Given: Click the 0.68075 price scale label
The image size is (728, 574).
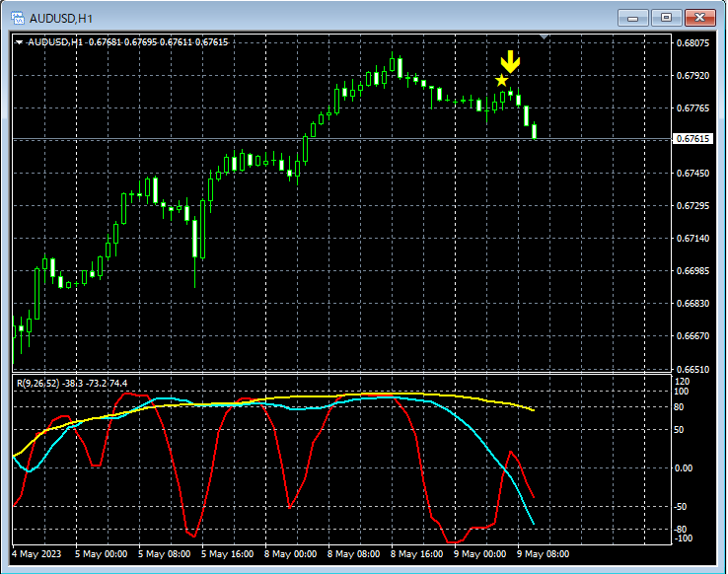Looking at the screenshot, I should coord(692,43).
